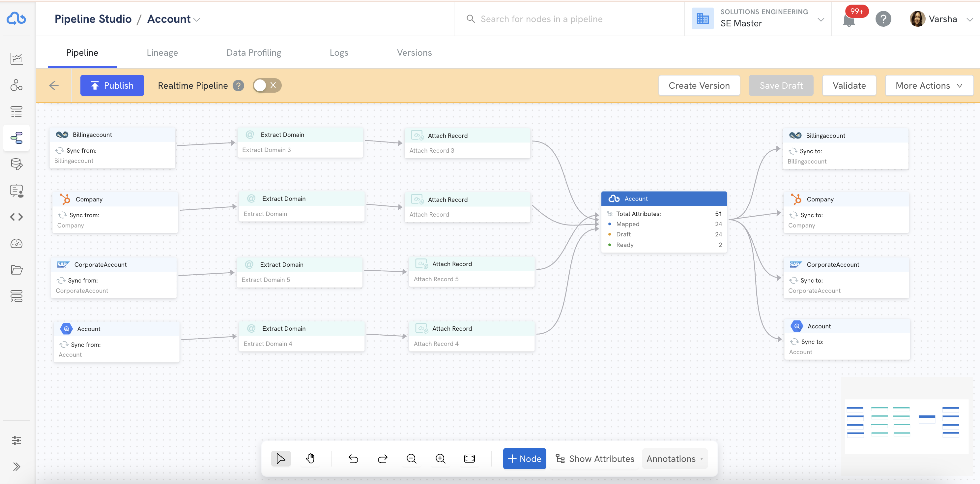The width and height of the screenshot is (980, 484).
Task: Toggle Show Attributes on the canvas
Action: [594, 459]
